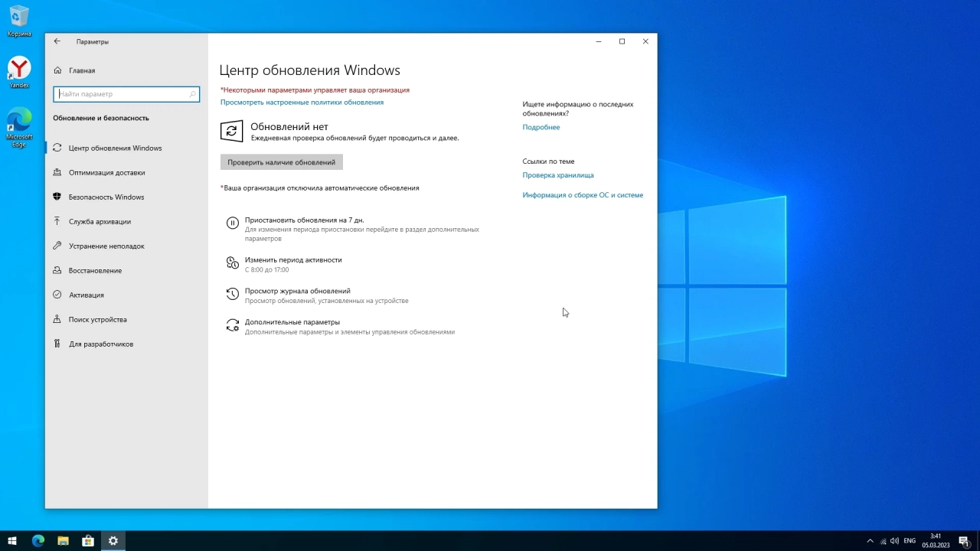Click the clock icon for период активности
980x551 pixels.
233,263
